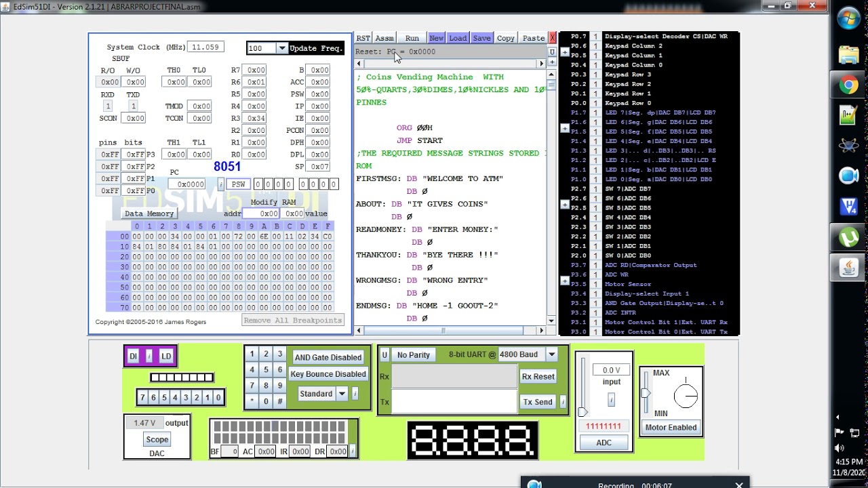
Task: Click the red X button in code toolbar
Action: point(553,38)
